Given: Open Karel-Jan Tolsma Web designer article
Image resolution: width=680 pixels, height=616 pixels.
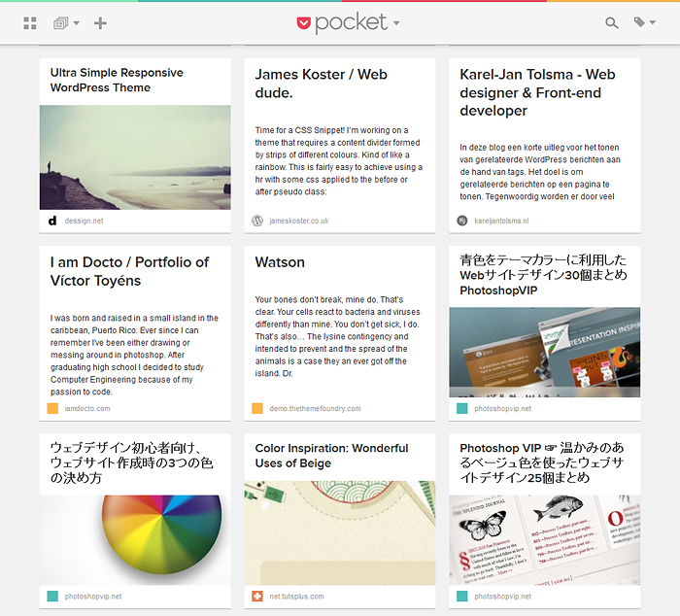Looking at the screenshot, I should 537,92.
